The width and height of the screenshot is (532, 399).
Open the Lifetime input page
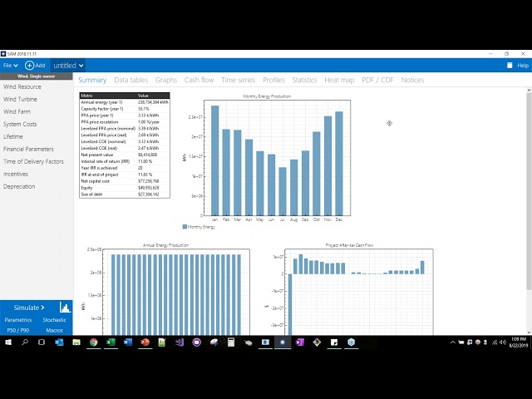coord(13,136)
